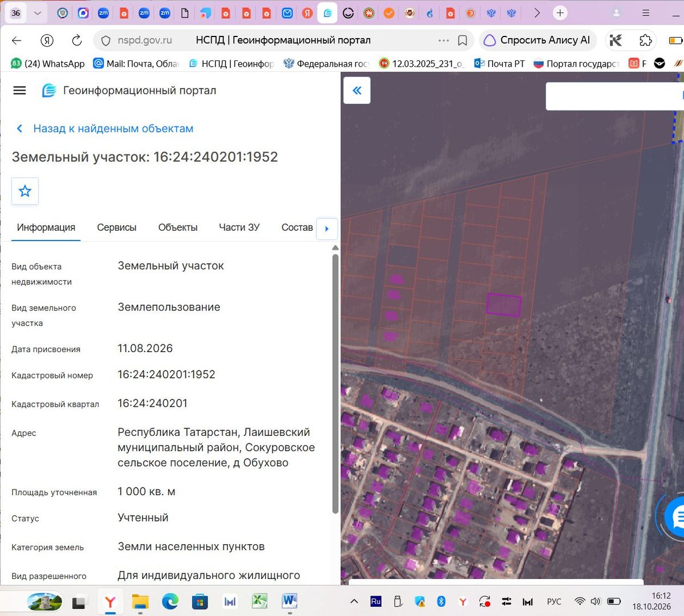The width and height of the screenshot is (684, 616).
Task: Switch to the Объекты tab
Action: 178,227
